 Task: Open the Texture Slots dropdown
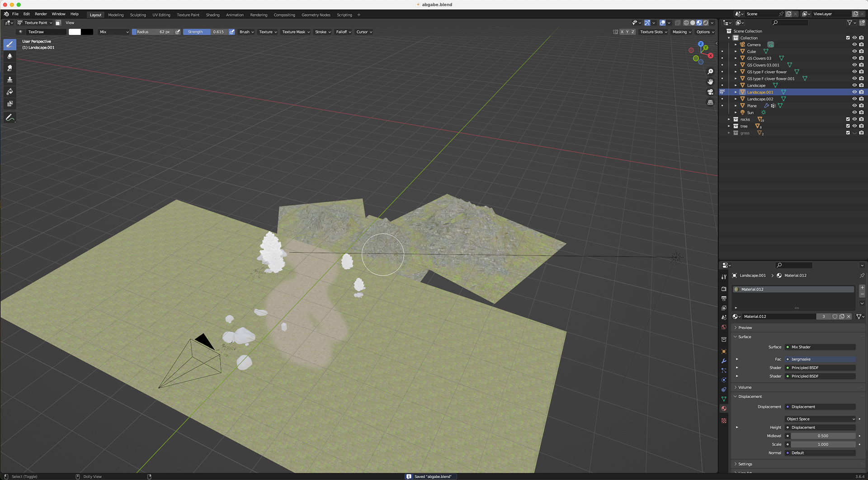coord(653,32)
